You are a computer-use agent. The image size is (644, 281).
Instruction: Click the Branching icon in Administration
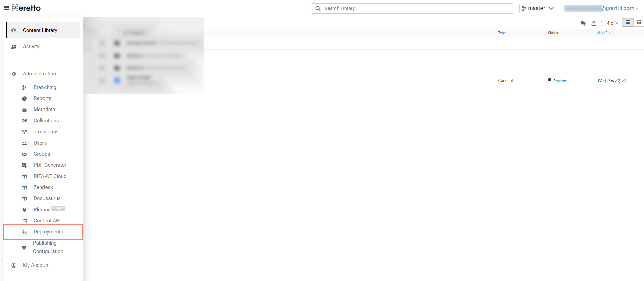pos(24,88)
